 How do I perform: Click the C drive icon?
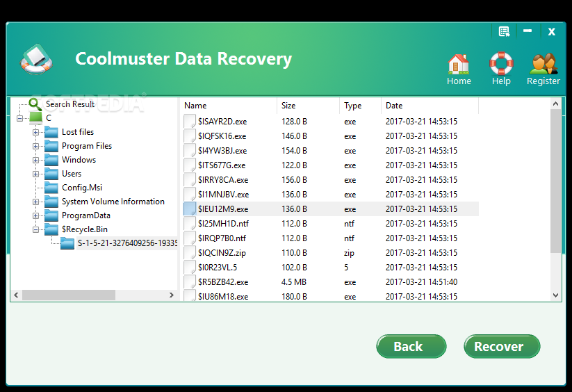click(35, 117)
